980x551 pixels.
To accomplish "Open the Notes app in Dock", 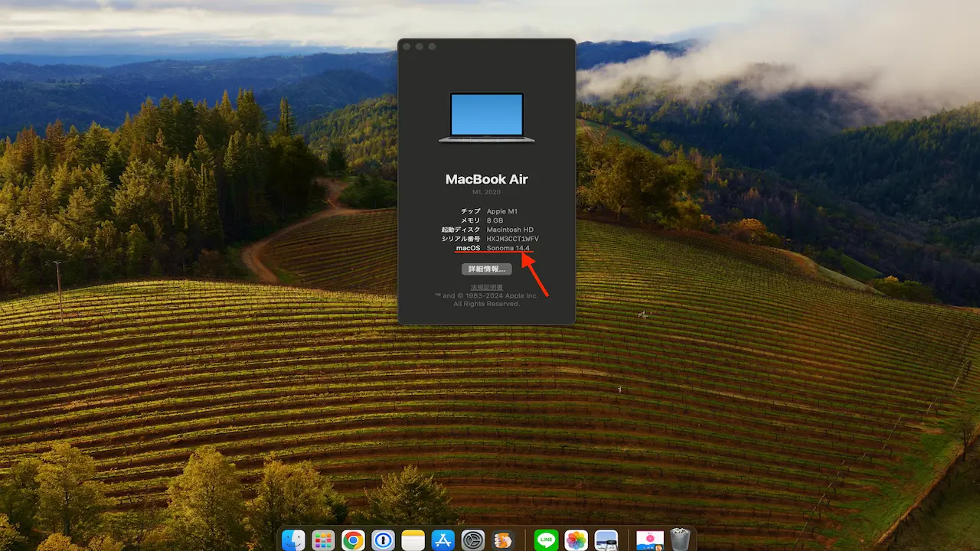I will tap(413, 540).
